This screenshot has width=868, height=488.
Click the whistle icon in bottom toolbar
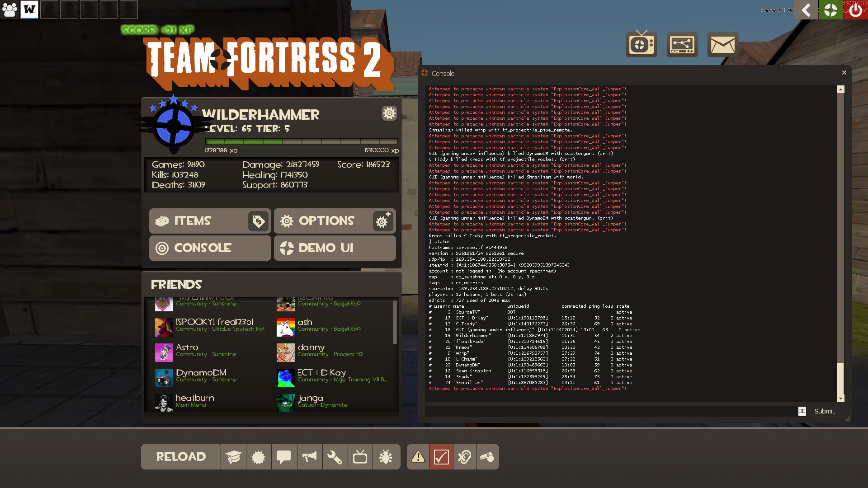tap(487, 457)
